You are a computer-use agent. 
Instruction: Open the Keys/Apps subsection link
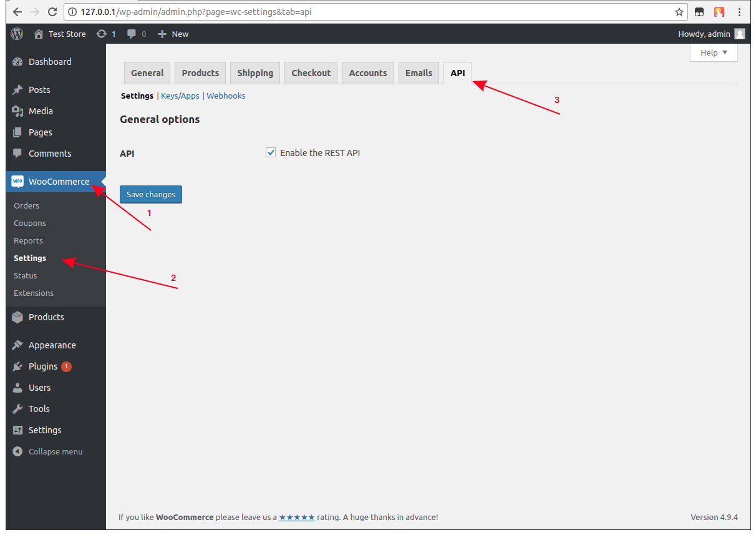click(x=180, y=96)
